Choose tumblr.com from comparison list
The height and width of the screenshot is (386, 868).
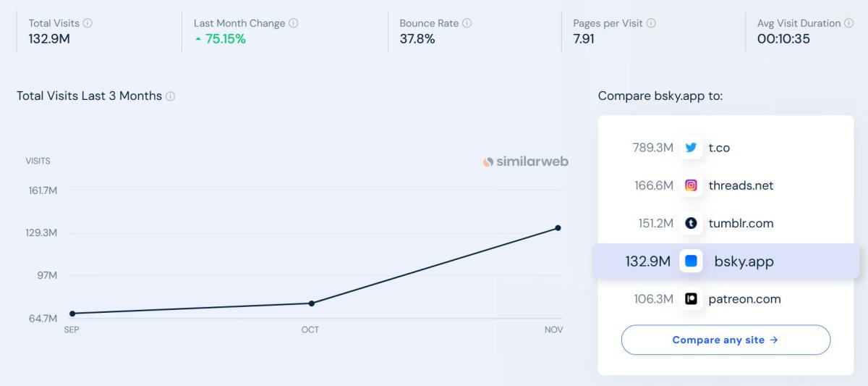pos(741,223)
